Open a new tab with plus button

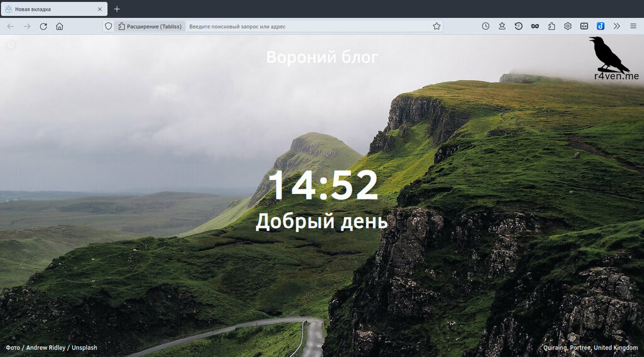click(x=117, y=9)
